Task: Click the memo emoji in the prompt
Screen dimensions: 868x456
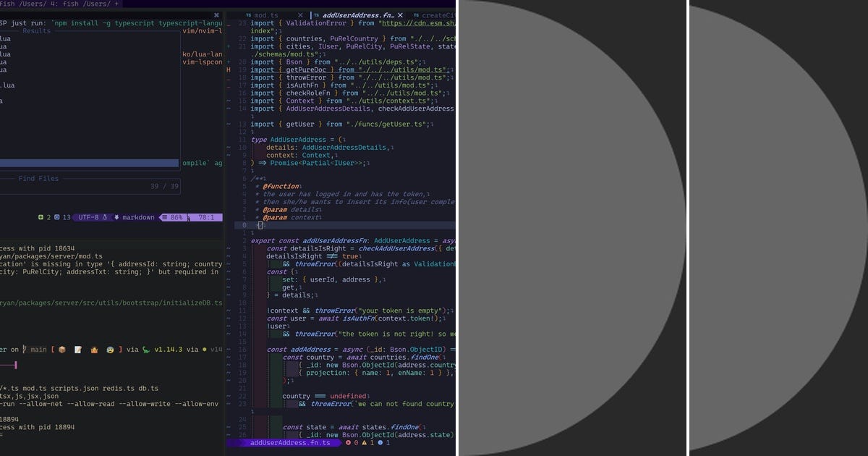Action: 77,350
